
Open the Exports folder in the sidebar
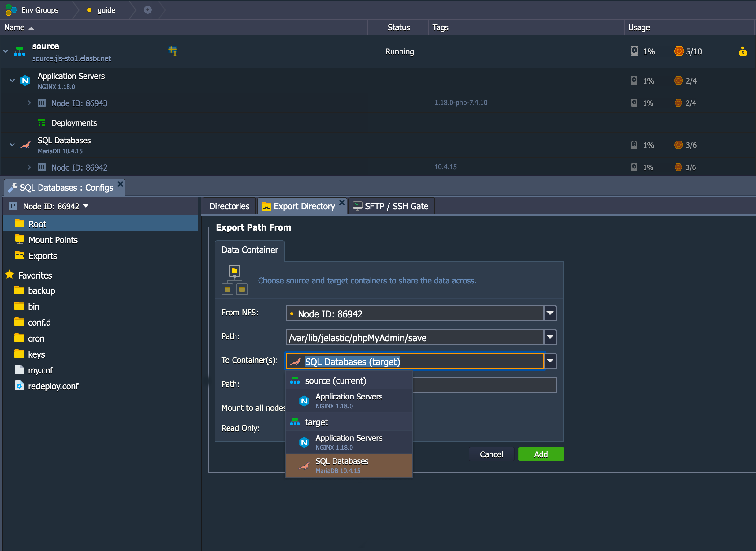[x=43, y=256]
